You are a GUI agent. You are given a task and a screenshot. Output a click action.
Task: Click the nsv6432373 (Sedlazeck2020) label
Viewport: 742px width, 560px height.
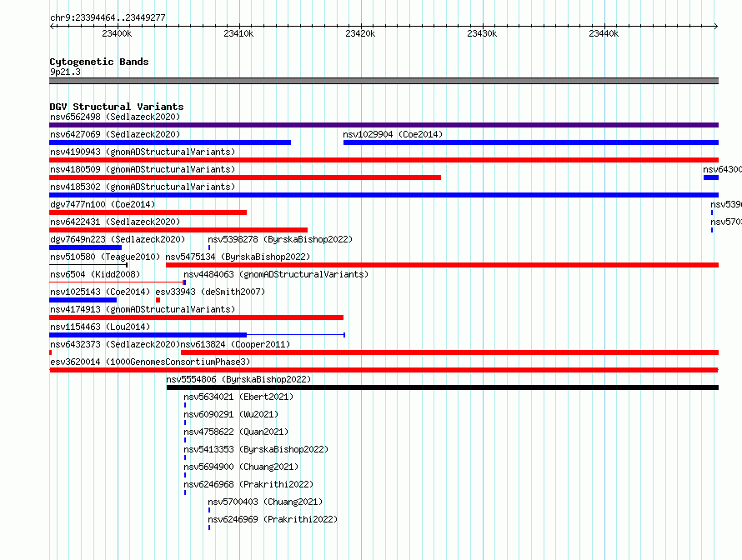coord(115,344)
